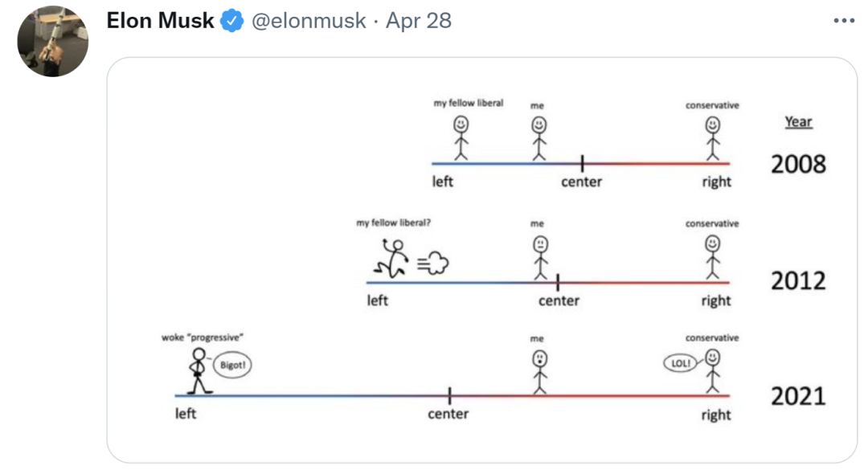868x470 pixels.
Task: Click the 2008 year label
Action: tap(798, 164)
